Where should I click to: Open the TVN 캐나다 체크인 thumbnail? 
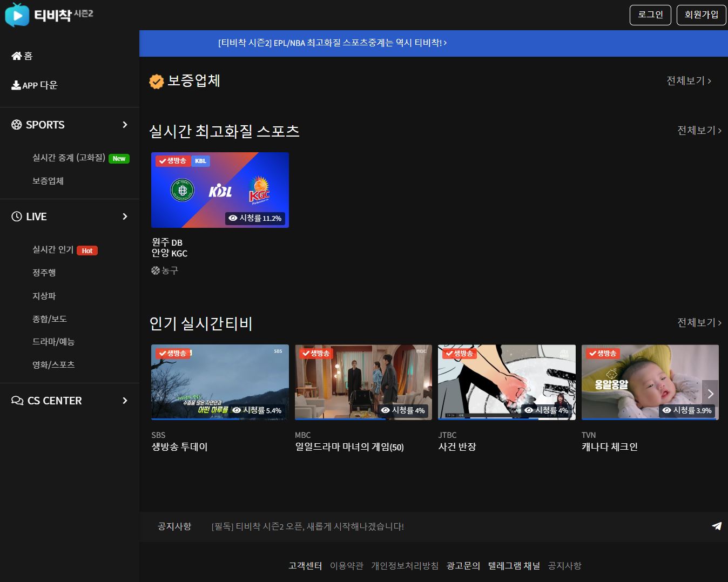pos(650,382)
